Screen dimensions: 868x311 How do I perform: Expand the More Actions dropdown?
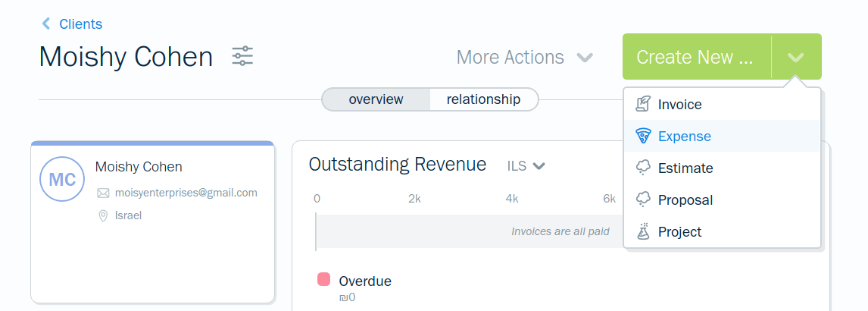pyautogui.click(x=524, y=58)
